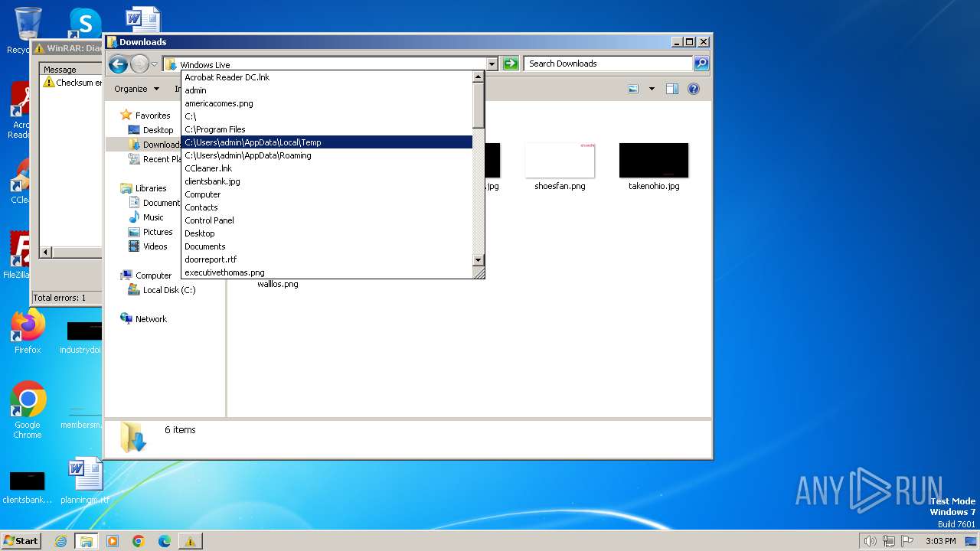Click the search magnifier icon
Image resolution: width=980 pixels, height=551 pixels.
click(x=701, y=64)
